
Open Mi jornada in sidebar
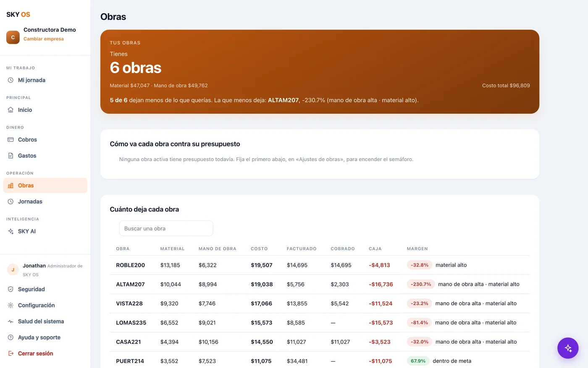(x=45, y=80)
